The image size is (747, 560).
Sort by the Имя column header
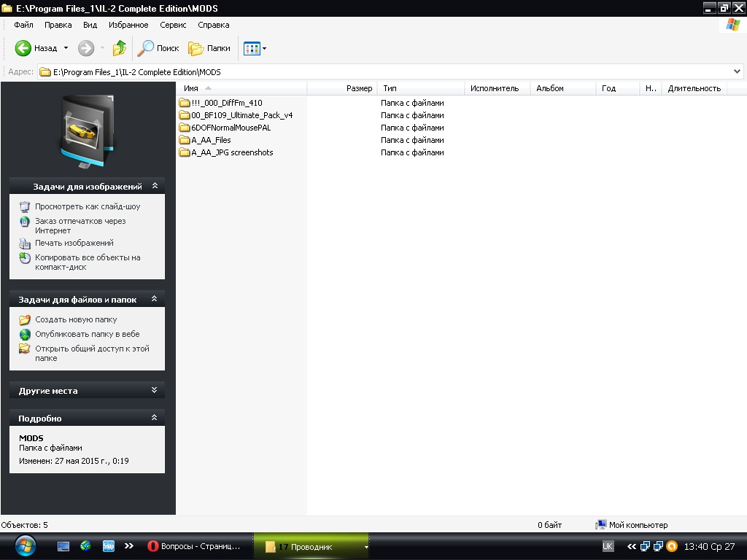coord(241,88)
